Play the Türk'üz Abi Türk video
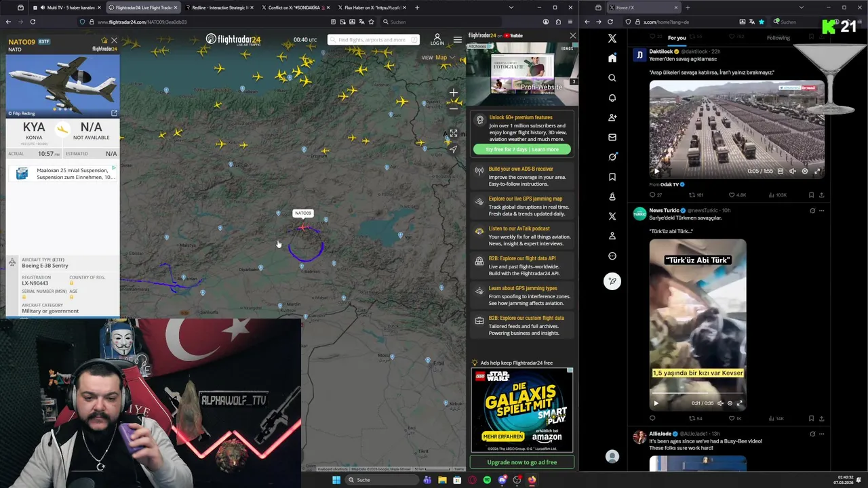Screen dimensions: 868x488 click(x=656, y=403)
